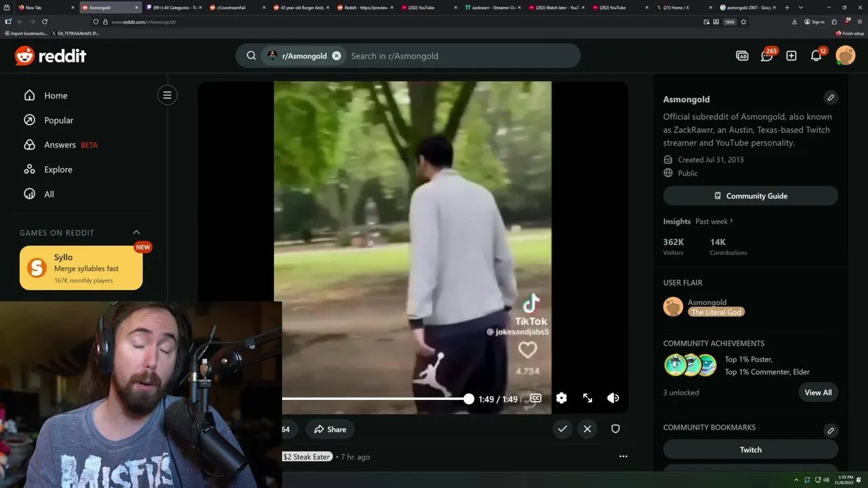The height and width of the screenshot is (488, 868).
Task: Switch to the asmongold 2007 Google tab
Action: pyautogui.click(x=747, y=7)
